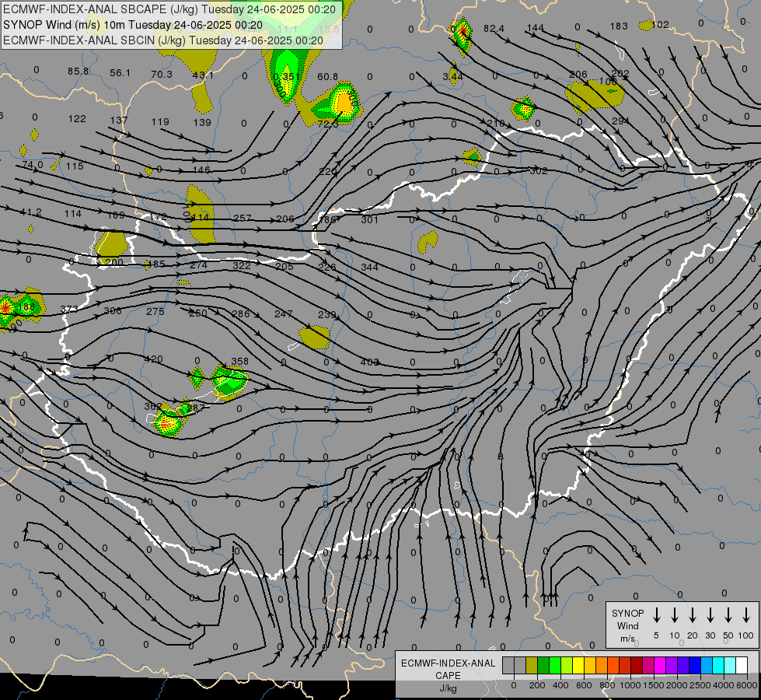Click the 322 CAPE value on map
The image size is (761, 700).
click(x=241, y=266)
